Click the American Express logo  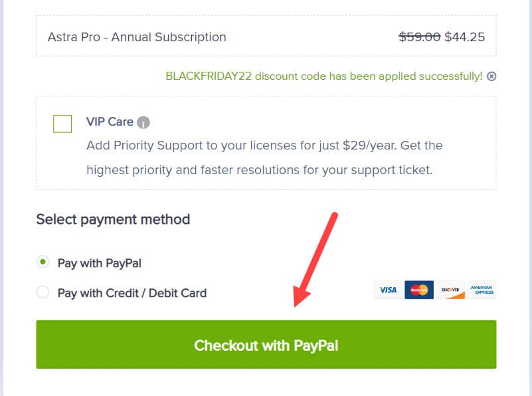pos(481,290)
